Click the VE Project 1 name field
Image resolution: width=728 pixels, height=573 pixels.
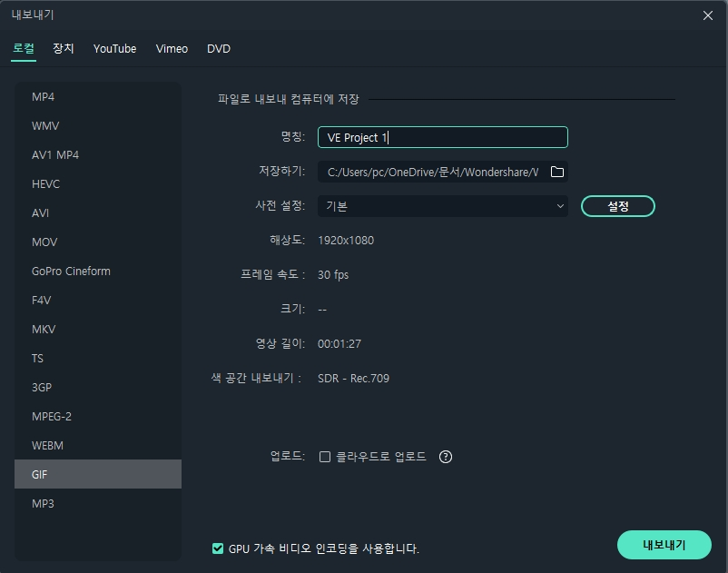[442, 136]
